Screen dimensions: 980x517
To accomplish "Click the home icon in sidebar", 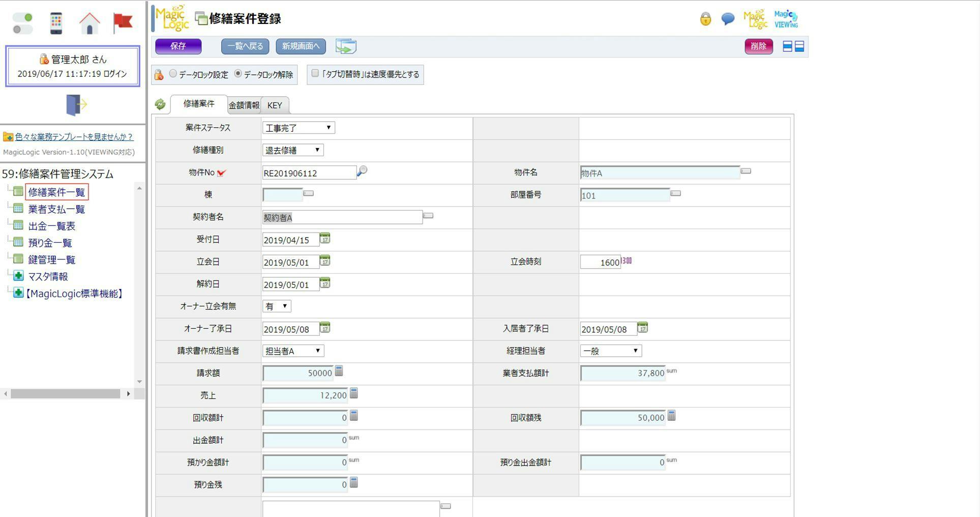I will click(90, 23).
